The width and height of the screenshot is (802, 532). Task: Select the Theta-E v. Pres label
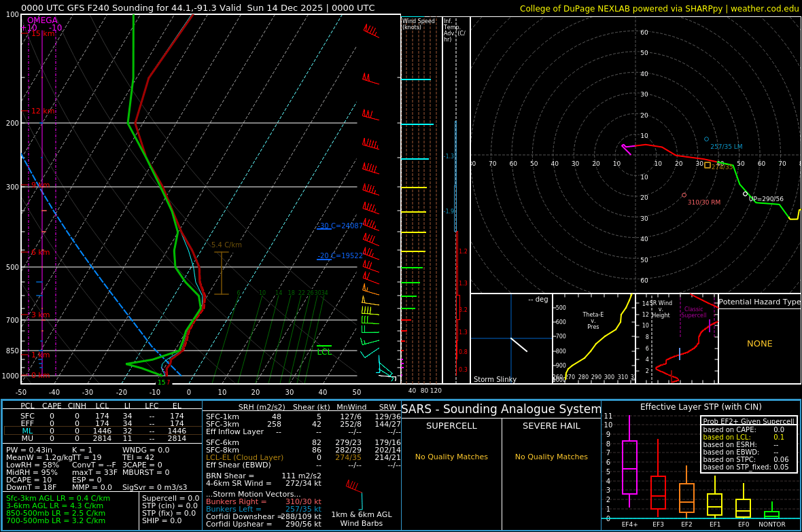click(x=593, y=320)
